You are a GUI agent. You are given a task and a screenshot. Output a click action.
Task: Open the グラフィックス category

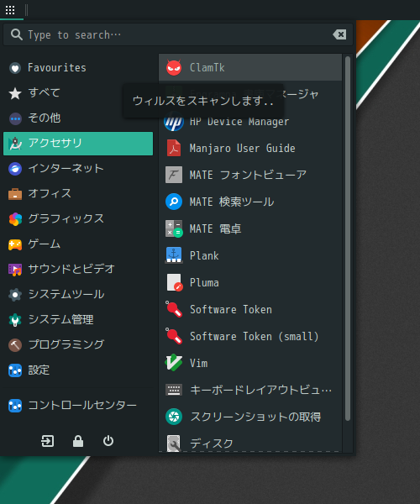[x=78, y=218]
